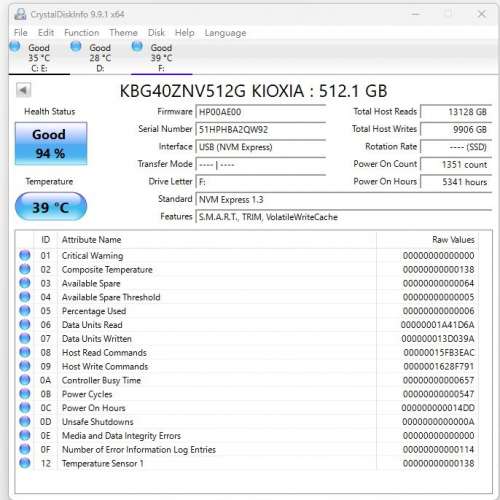Click the status icon of Composite Temperature row

[25, 269]
